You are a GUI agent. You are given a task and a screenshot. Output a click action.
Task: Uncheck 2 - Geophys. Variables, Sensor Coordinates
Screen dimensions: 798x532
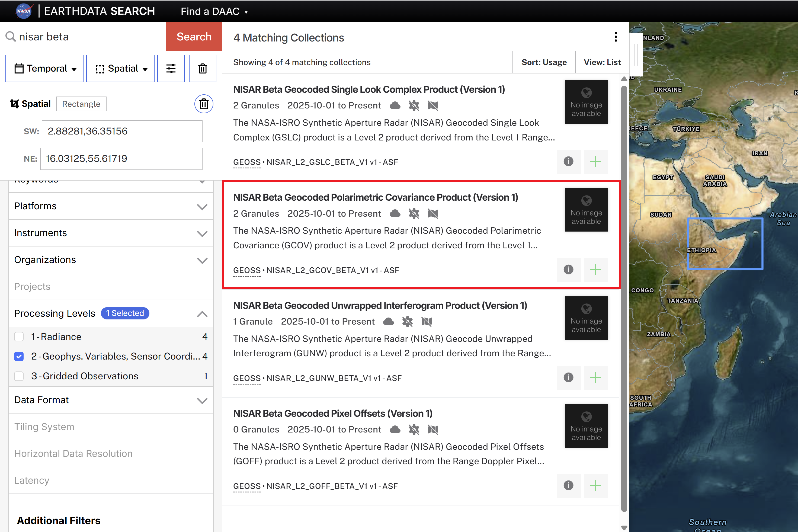[19, 356]
